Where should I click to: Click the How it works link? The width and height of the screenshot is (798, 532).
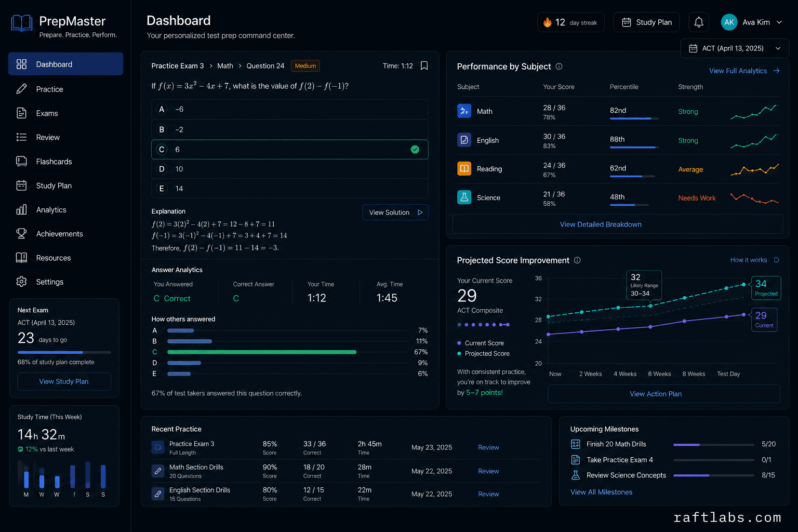[754, 260]
